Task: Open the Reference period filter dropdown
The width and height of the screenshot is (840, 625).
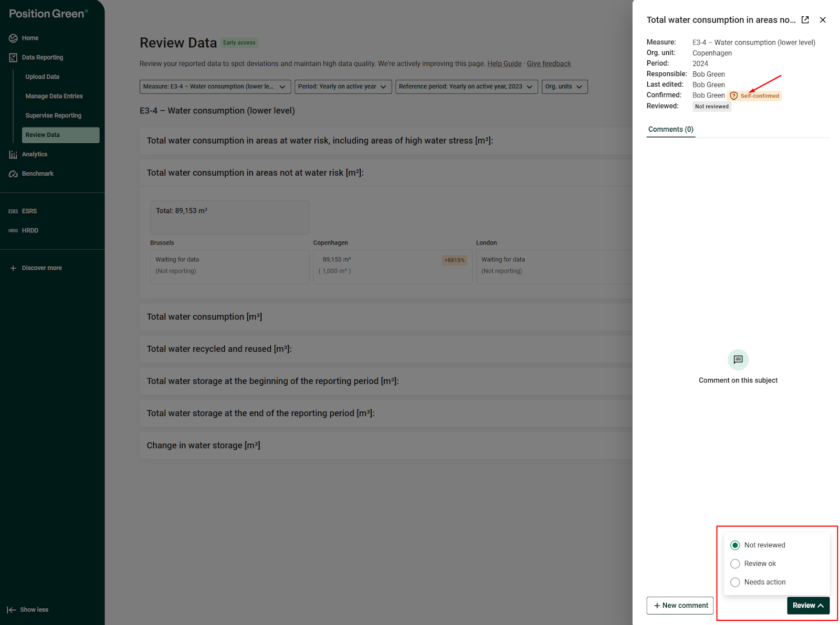Action: point(466,87)
